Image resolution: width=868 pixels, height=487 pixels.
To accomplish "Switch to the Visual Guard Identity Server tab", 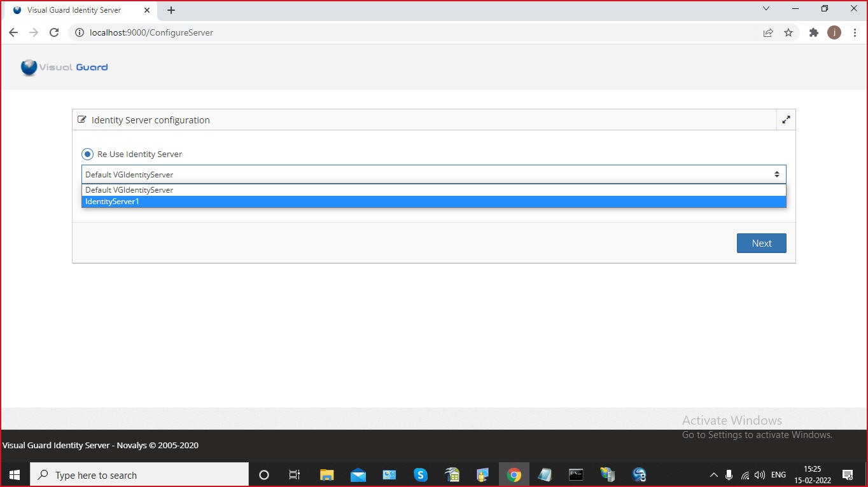I will point(80,10).
